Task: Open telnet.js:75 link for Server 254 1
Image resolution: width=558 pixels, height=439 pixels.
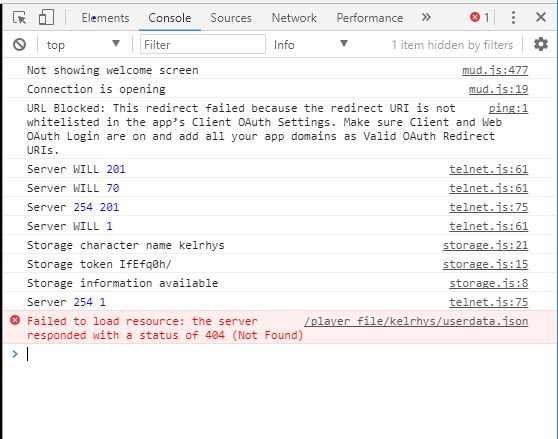Action: (x=489, y=302)
